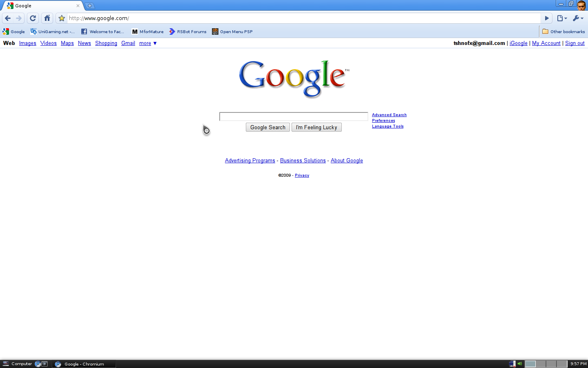Click the Go arrow beside the address bar

(x=547, y=18)
